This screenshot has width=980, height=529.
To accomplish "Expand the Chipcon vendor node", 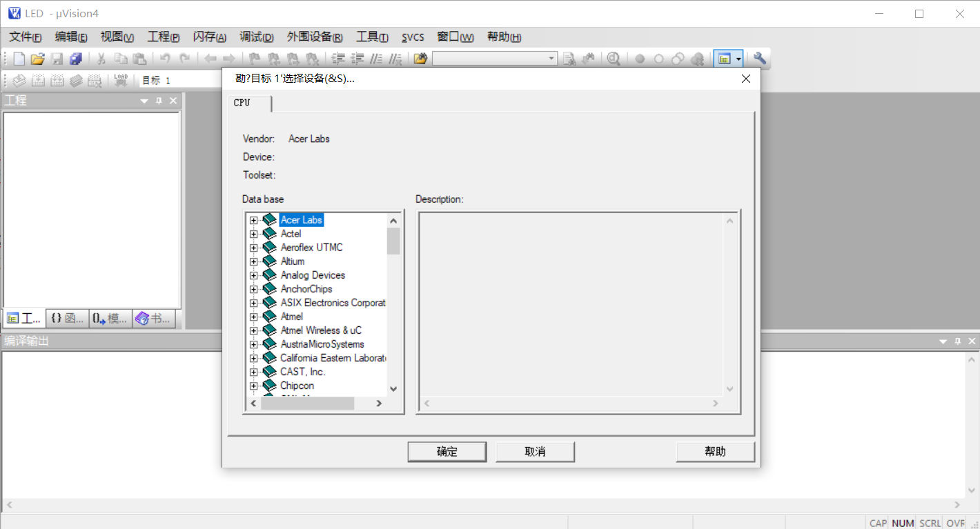I will tap(253, 386).
